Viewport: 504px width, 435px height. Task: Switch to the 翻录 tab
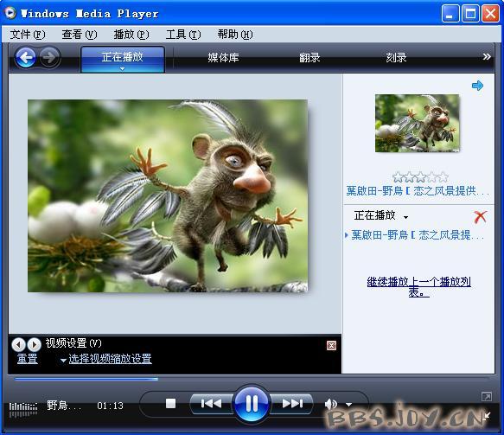309,58
